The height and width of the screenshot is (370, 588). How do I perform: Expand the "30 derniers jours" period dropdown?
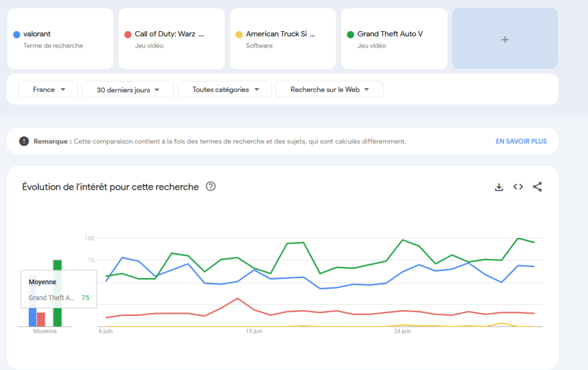pos(128,90)
